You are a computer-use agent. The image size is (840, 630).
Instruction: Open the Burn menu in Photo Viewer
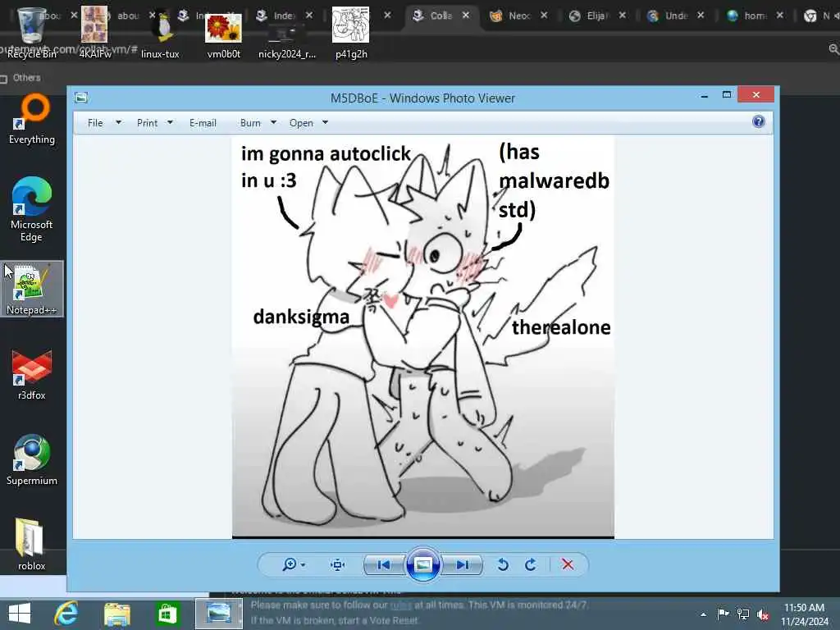pyautogui.click(x=250, y=123)
